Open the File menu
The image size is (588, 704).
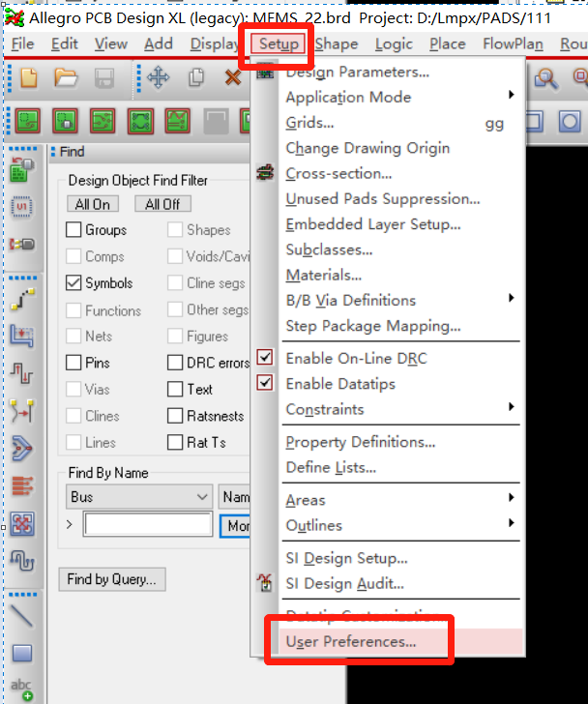(x=22, y=44)
